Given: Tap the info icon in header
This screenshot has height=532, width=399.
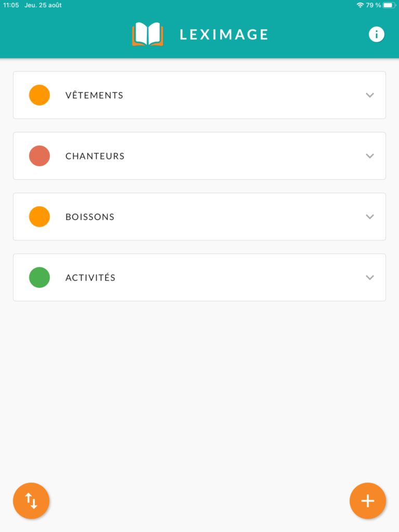Looking at the screenshot, I should click(x=377, y=34).
